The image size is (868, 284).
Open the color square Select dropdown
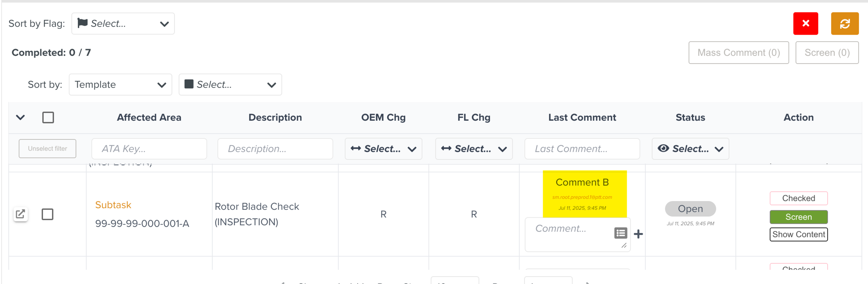point(230,85)
